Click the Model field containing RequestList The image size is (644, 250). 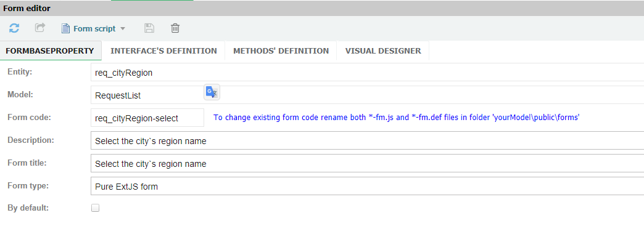[146, 95]
